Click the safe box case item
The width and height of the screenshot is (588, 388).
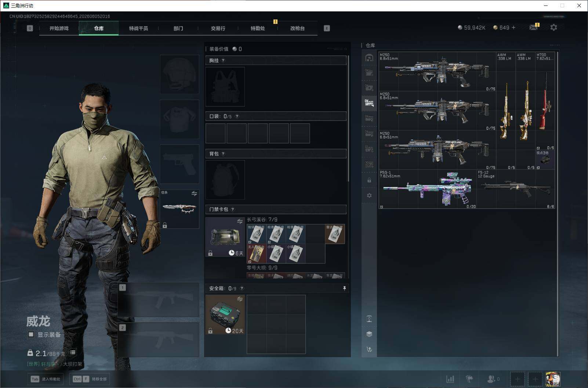(225, 315)
